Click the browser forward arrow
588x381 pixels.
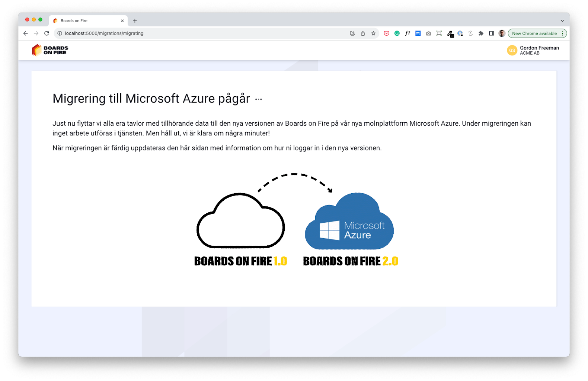[36, 33]
